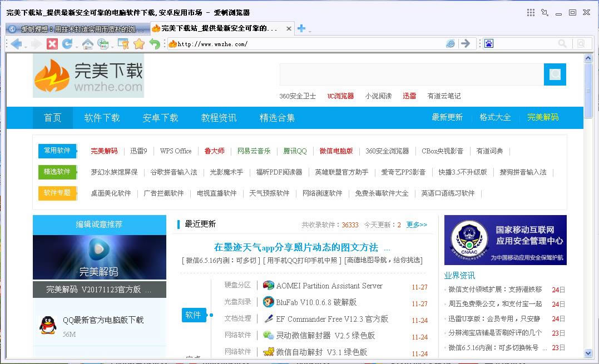Switch to the 爱帆理想 browser tab

pos(77,29)
